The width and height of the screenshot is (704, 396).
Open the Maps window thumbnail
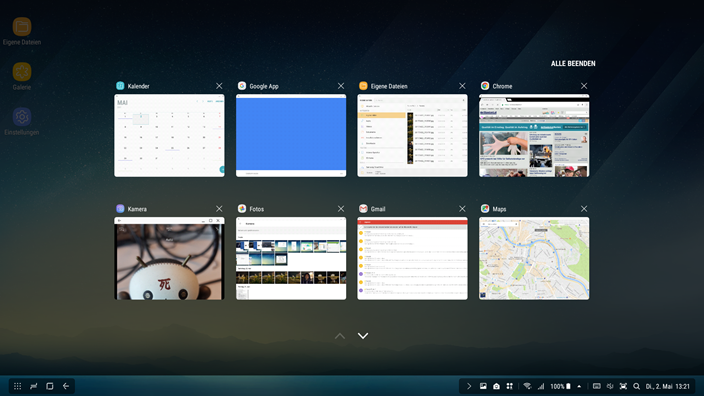coord(534,259)
